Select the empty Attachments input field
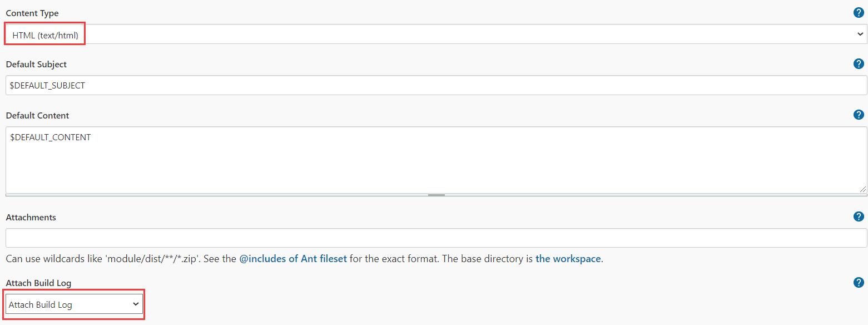The height and width of the screenshot is (325, 868). tap(436, 238)
